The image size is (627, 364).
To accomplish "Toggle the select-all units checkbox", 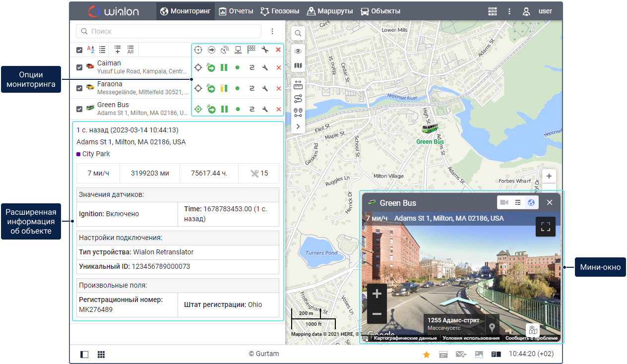I will pos(79,50).
